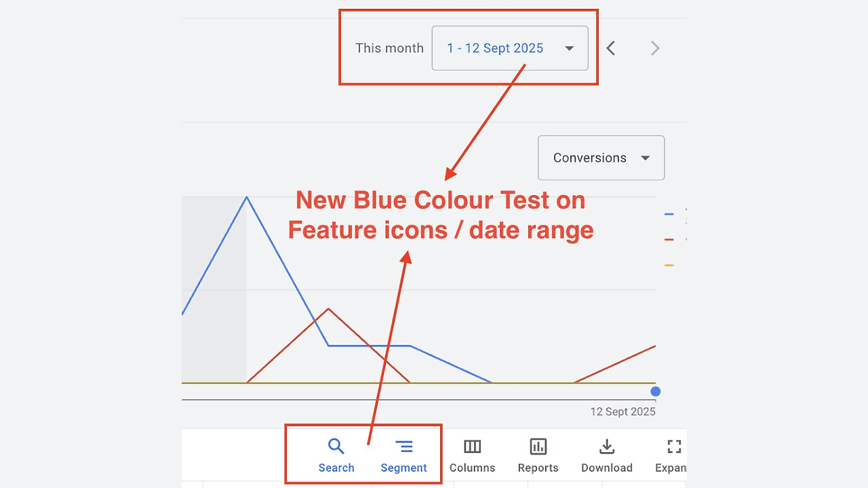Go to next date period chevron
868x488 pixels.
(655, 48)
